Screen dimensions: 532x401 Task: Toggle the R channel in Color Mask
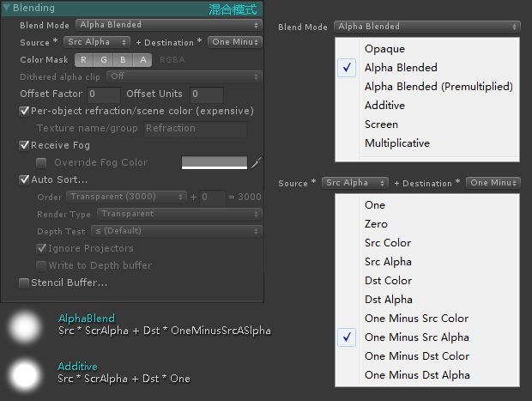click(x=83, y=60)
